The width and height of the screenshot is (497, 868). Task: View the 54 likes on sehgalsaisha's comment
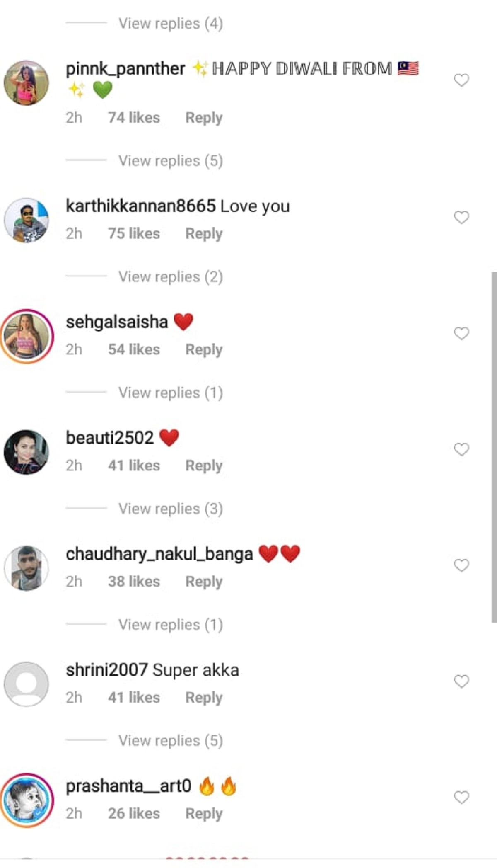click(134, 350)
